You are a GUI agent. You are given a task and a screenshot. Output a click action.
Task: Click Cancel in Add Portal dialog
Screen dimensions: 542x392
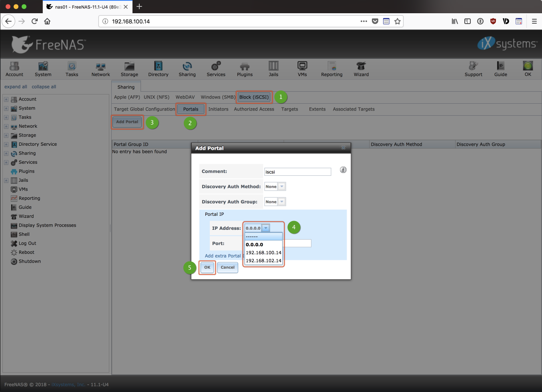[227, 267]
